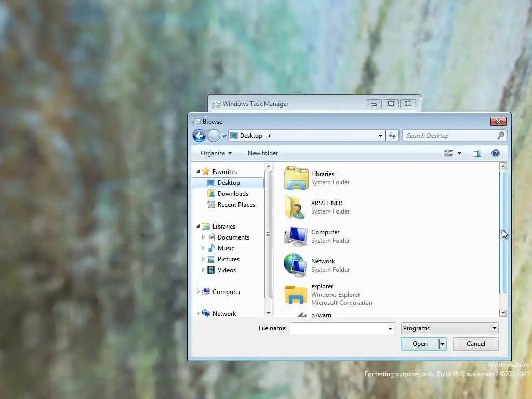Select Videos in sidebar
Screen dimensions: 532x399
tap(227, 270)
